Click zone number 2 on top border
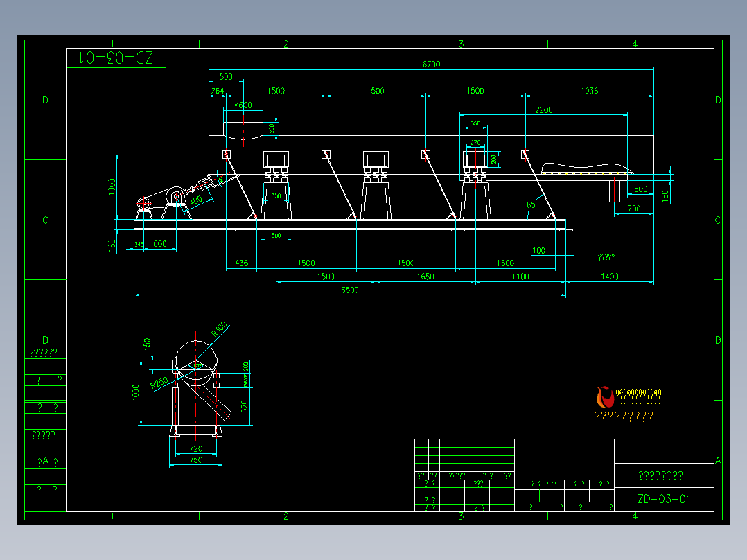The width and height of the screenshot is (747, 560). coord(285,44)
